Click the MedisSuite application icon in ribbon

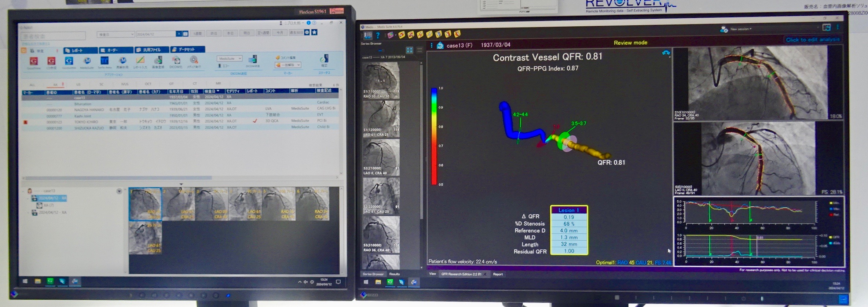click(87, 61)
